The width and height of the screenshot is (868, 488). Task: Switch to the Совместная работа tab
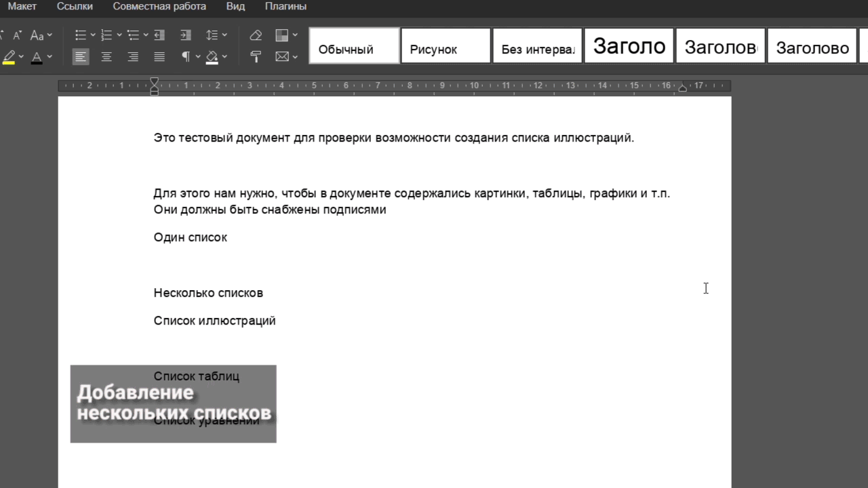pyautogui.click(x=159, y=6)
